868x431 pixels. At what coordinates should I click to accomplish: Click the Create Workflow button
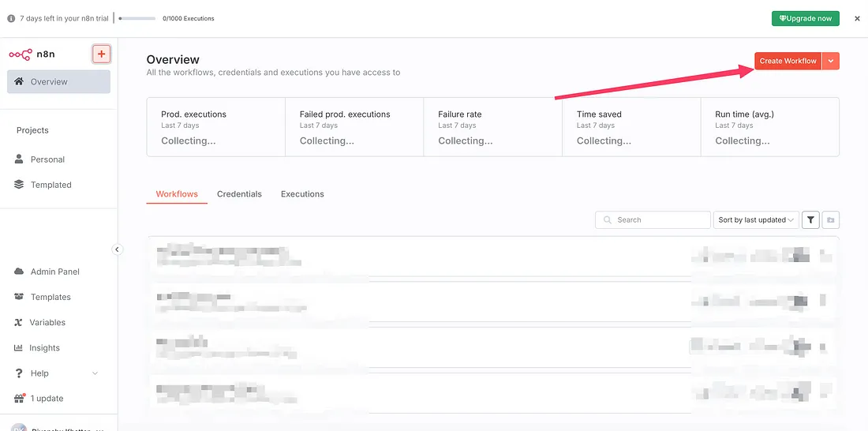(788, 61)
